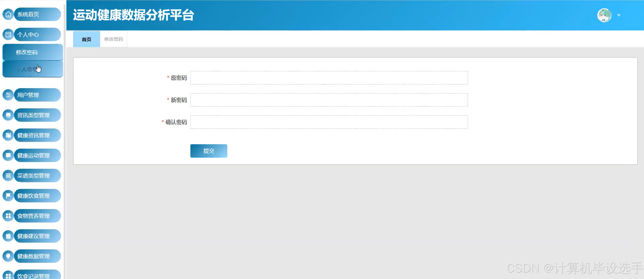Open 健康数据管理 menu

coord(37,256)
